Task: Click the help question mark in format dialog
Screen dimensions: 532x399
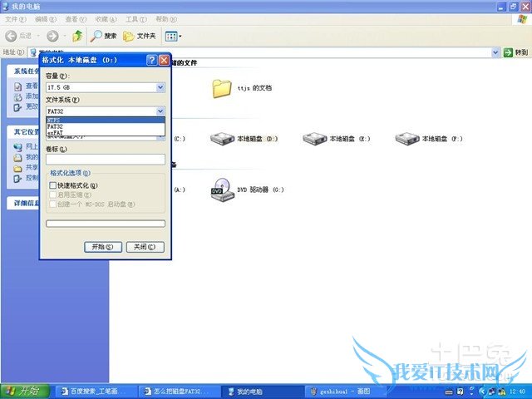Action: point(151,61)
